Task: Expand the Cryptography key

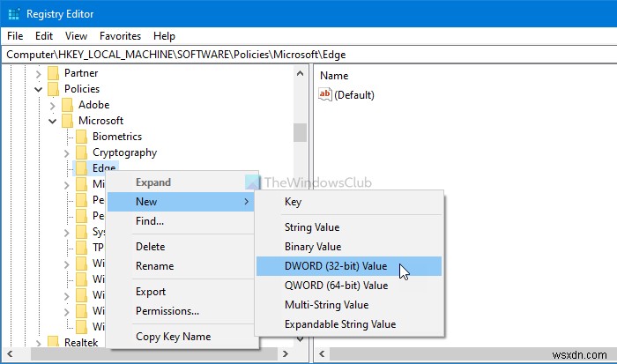Action: pos(66,153)
